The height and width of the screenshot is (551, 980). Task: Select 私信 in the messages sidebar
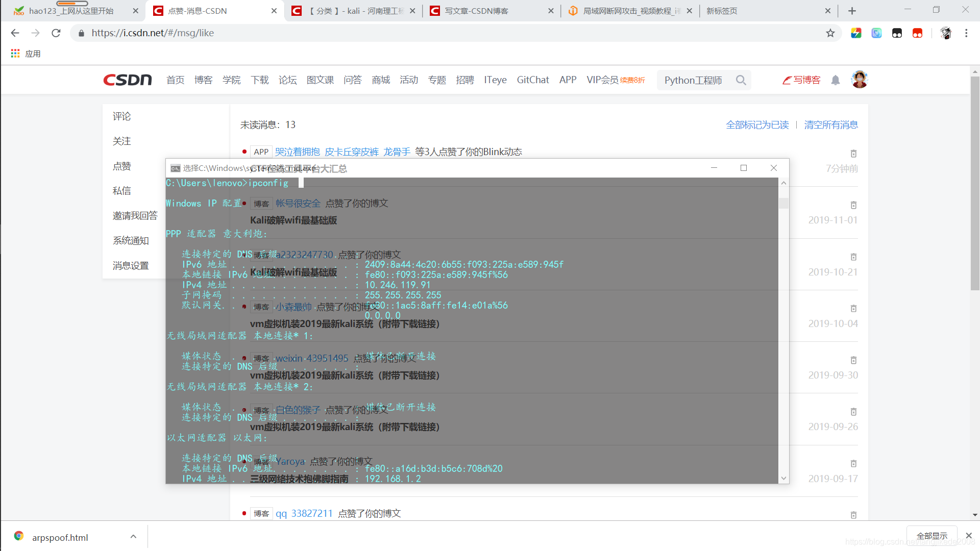click(x=121, y=190)
